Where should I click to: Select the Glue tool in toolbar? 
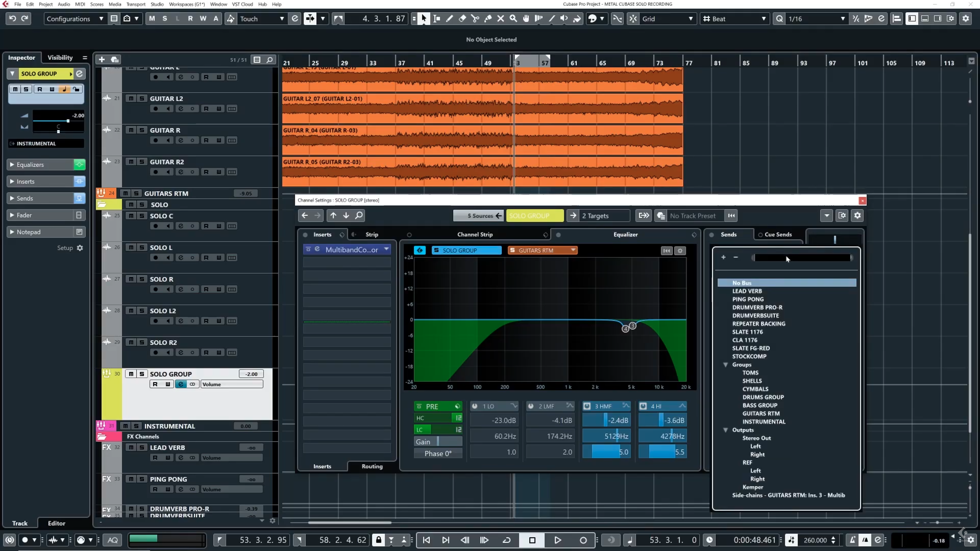488,19
